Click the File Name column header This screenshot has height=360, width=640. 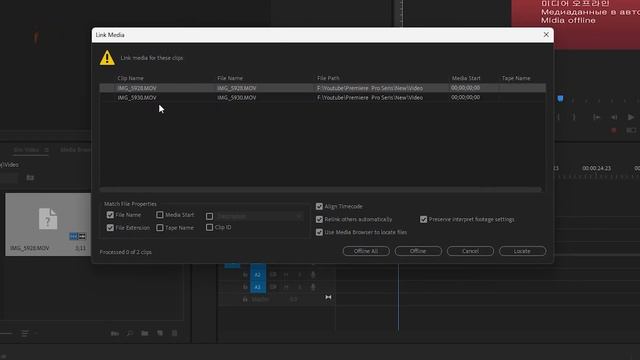pyautogui.click(x=230, y=78)
